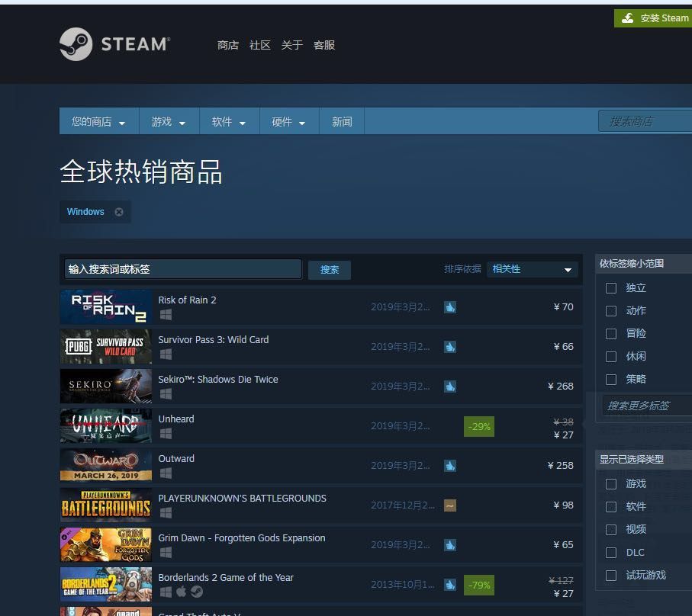Click Apple macOS icon under Borderlands 2
Screen dimensions: 692x616
[182, 592]
